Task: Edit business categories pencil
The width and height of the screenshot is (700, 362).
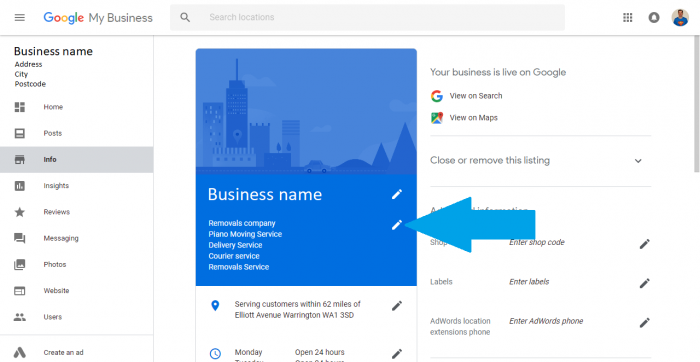Action: [x=396, y=225]
